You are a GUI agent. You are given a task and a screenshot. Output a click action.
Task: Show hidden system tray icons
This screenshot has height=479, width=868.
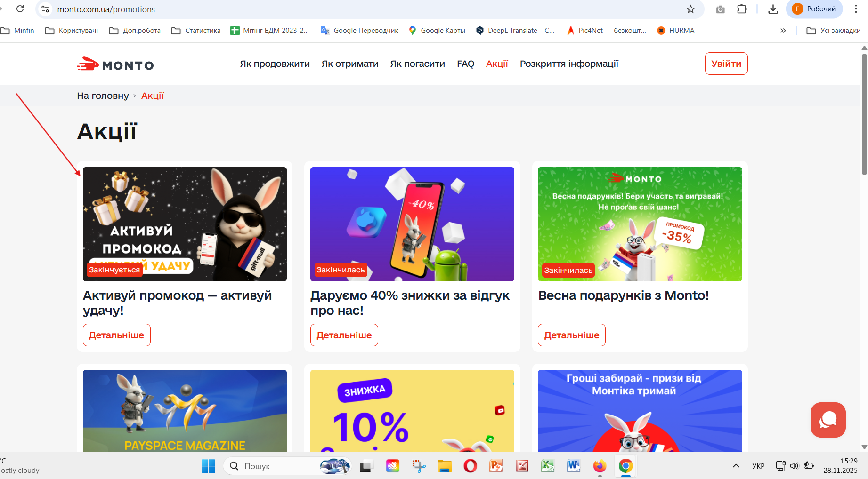(736, 466)
